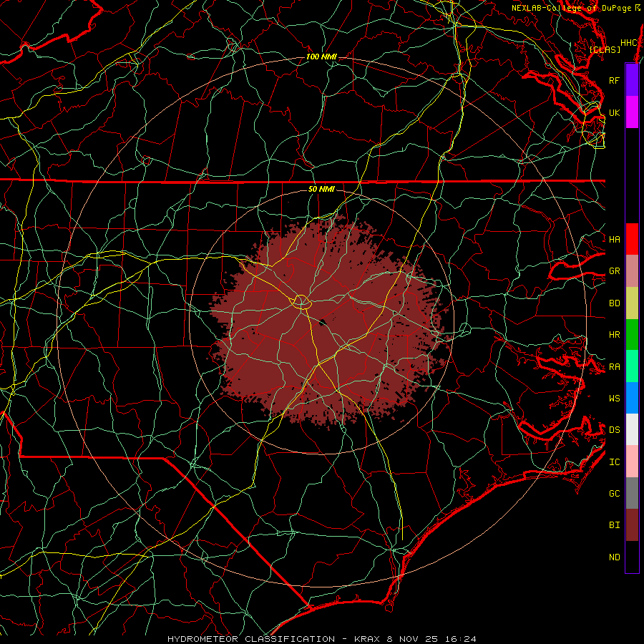644x644 pixels.
Task: Click the ND black legend swatch
Action: (x=632, y=557)
